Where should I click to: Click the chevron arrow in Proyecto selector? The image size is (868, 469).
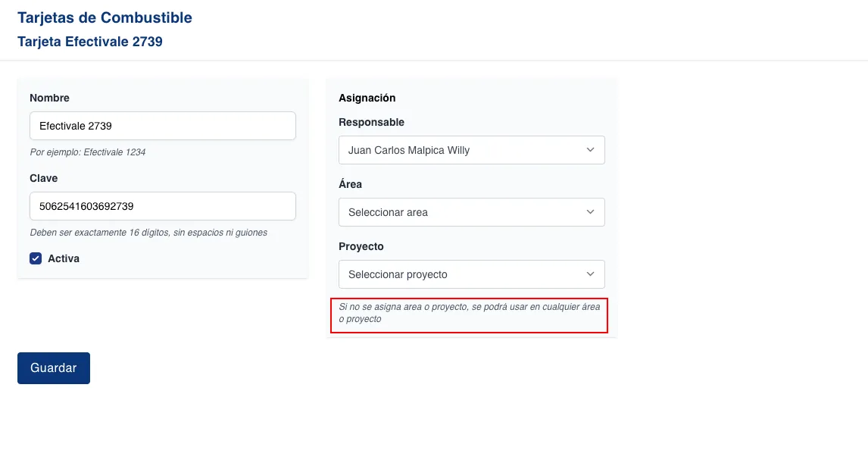591,274
